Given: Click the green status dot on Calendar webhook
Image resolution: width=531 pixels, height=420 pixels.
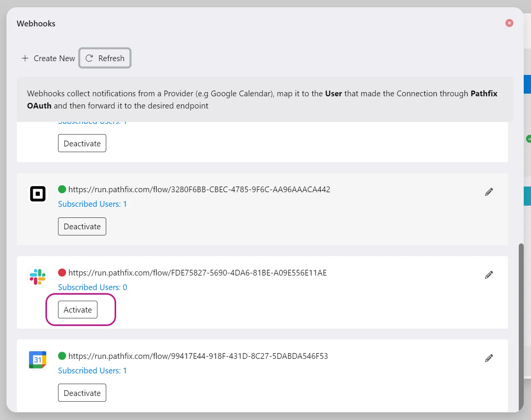Looking at the screenshot, I should (62, 356).
